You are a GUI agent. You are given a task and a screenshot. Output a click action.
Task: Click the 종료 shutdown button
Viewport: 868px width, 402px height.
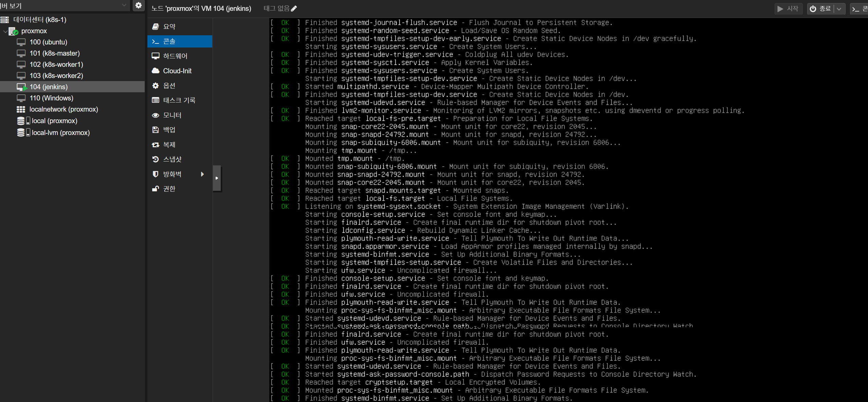point(821,8)
